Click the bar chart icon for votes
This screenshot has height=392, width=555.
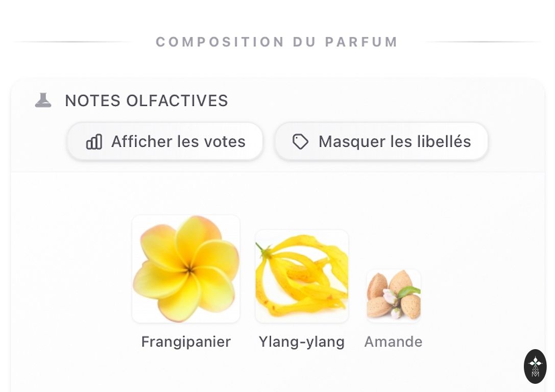click(x=94, y=141)
